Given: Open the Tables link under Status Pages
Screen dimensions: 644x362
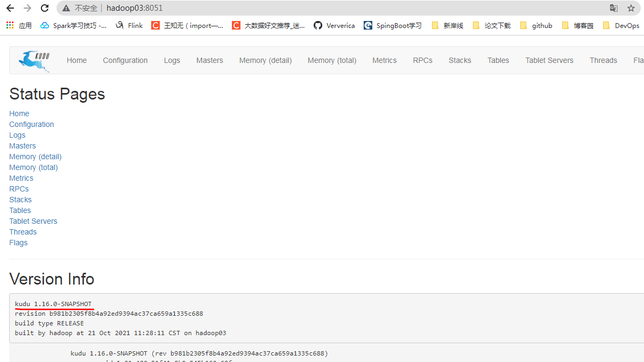Looking at the screenshot, I should pyautogui.click(x=20, y=210).
